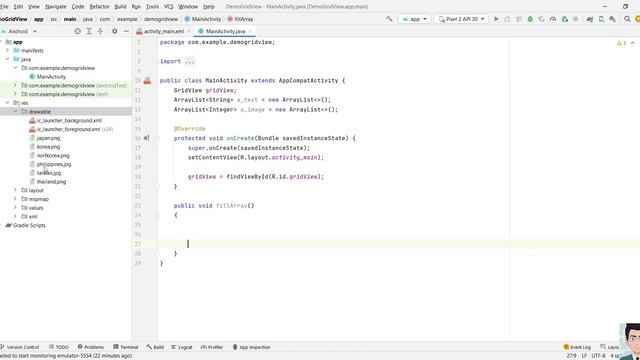The width and height of the screenshot is (640, 360).
Task: Click Expand All icon in Project panel
Action: 89,31
